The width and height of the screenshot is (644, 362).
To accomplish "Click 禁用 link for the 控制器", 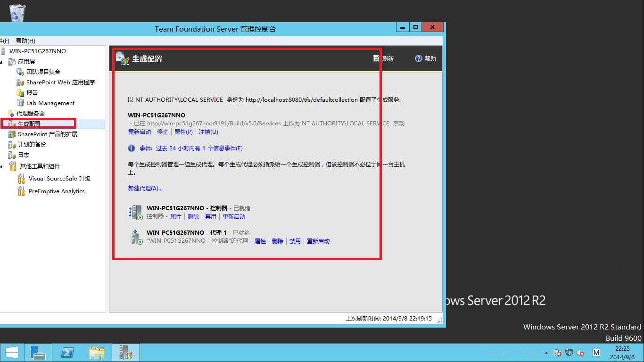I will tap(211, 216).
